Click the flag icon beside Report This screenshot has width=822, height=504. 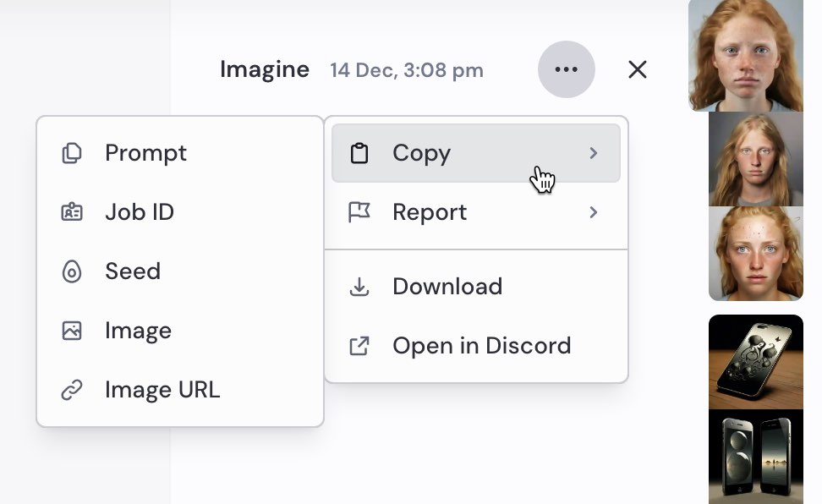click(359, 212)
